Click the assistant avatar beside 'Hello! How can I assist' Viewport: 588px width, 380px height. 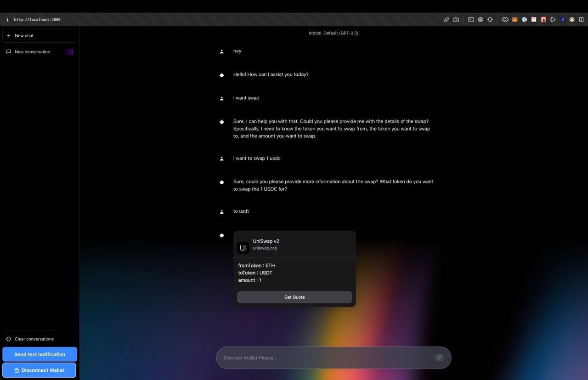pyautogui.click(x=221, y=75)
